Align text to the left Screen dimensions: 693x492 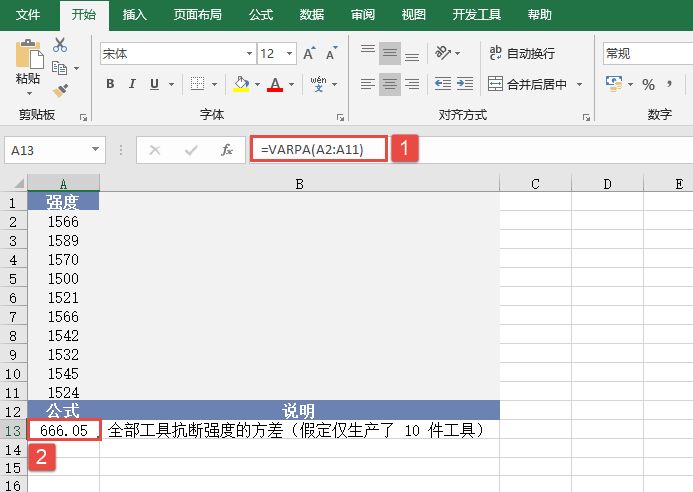click(368, 84)
